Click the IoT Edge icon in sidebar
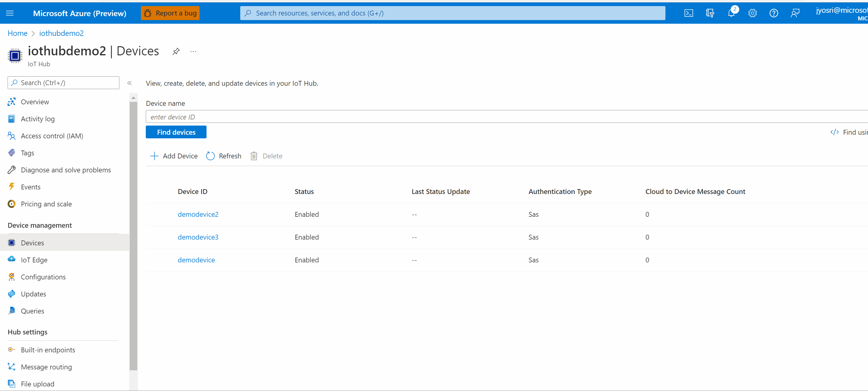Screen dimensions: 868x391 (12, 259)
